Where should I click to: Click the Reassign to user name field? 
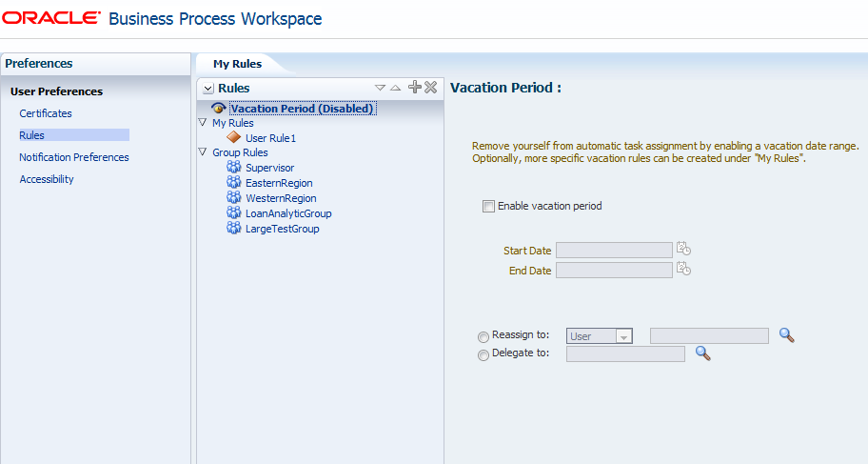[x=709, y=335]
